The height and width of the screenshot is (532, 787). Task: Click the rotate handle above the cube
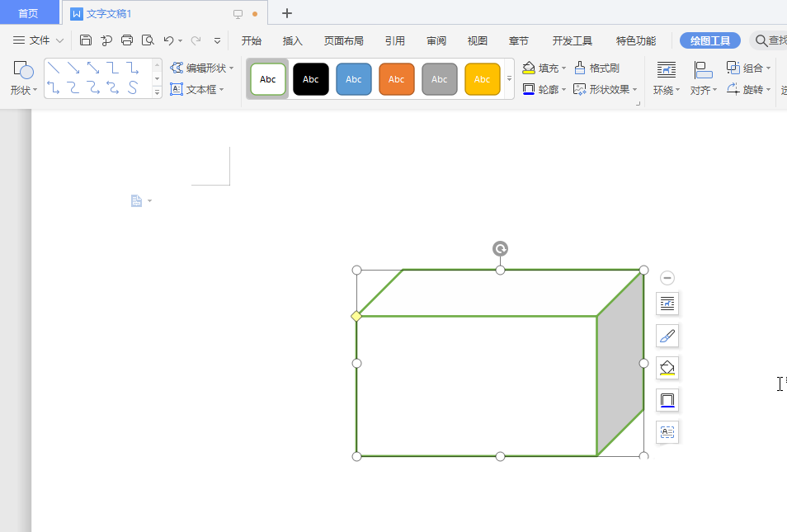tap(500, 248)
